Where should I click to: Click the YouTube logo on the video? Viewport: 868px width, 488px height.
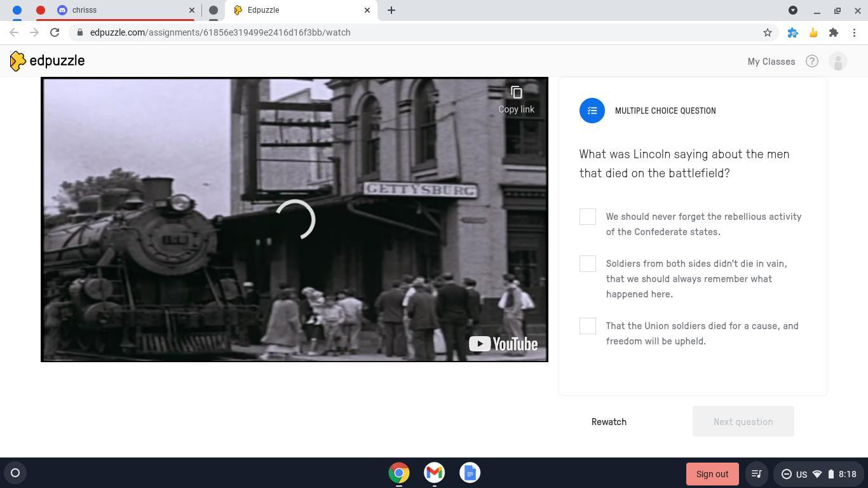pyautogui.click(x=503, y=344)
